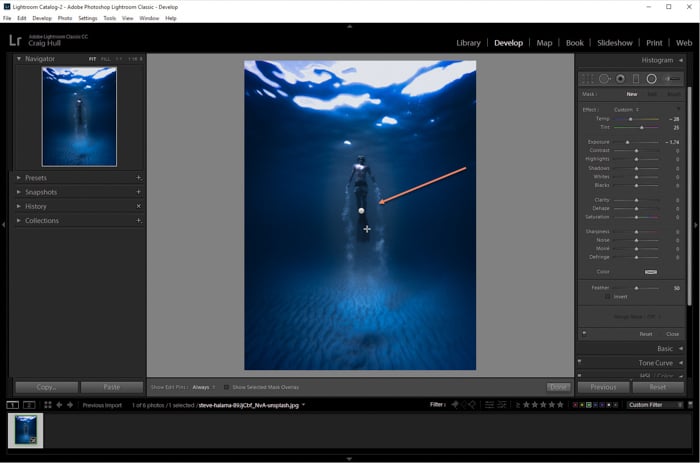The image size is (700, 463).
Task: Click the Done button in toolbar
Action: click(558, 387)
